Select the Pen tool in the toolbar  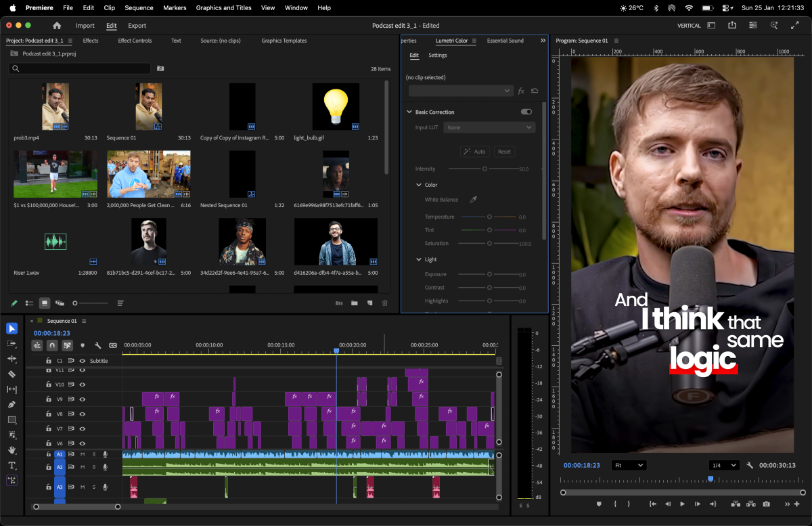tap(12, 404)
